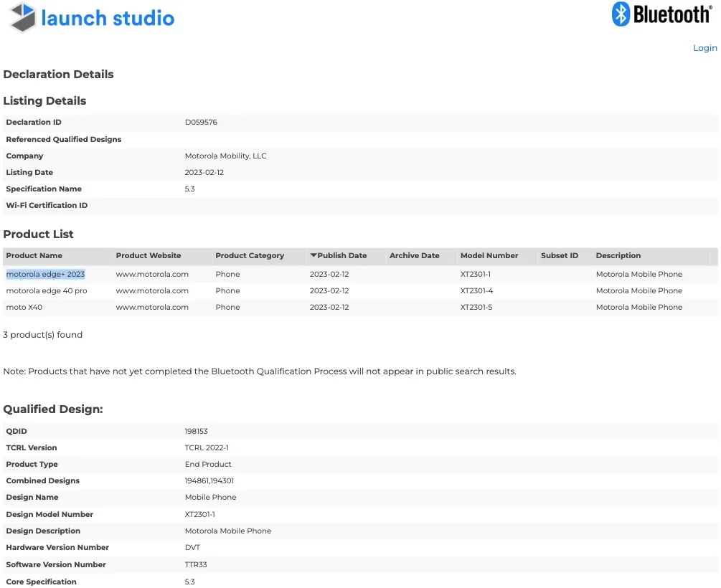This screenshot has width=721, height=588.
Task: Select the moto X40 product row
Action: click(x=24, y=307)
